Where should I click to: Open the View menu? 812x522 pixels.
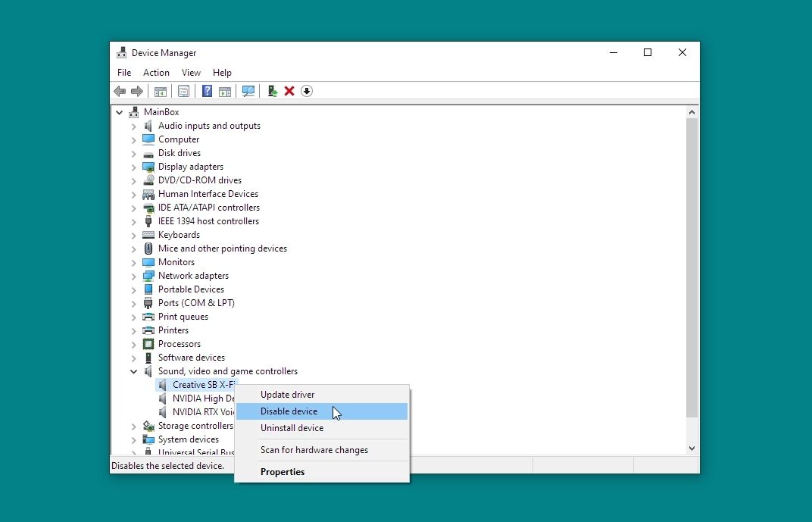191,73
